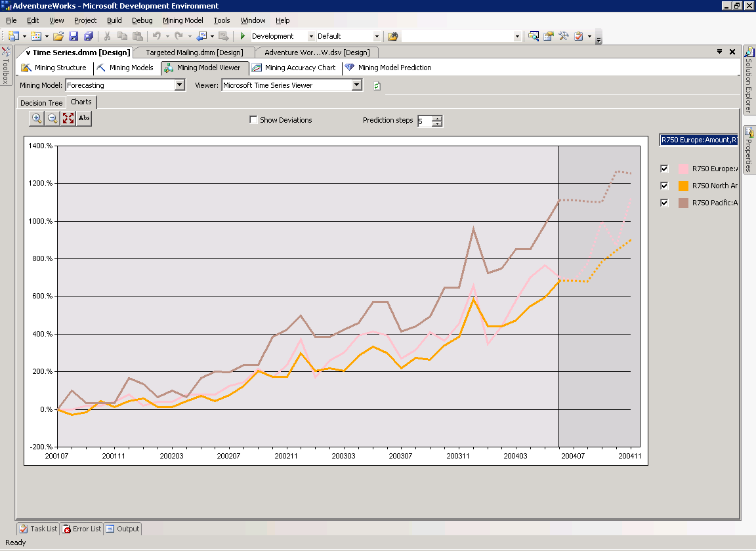Open the Properties side tab
This screenshot has width=756, height=551.
pos(749,150)
